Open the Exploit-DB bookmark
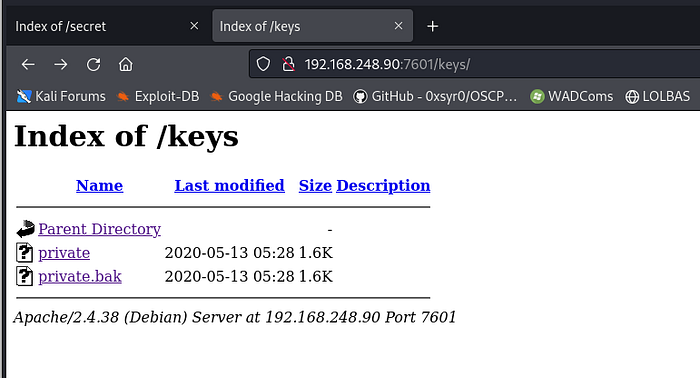The image size is (700, 378). pyautogui.click(x=158, y=96)
